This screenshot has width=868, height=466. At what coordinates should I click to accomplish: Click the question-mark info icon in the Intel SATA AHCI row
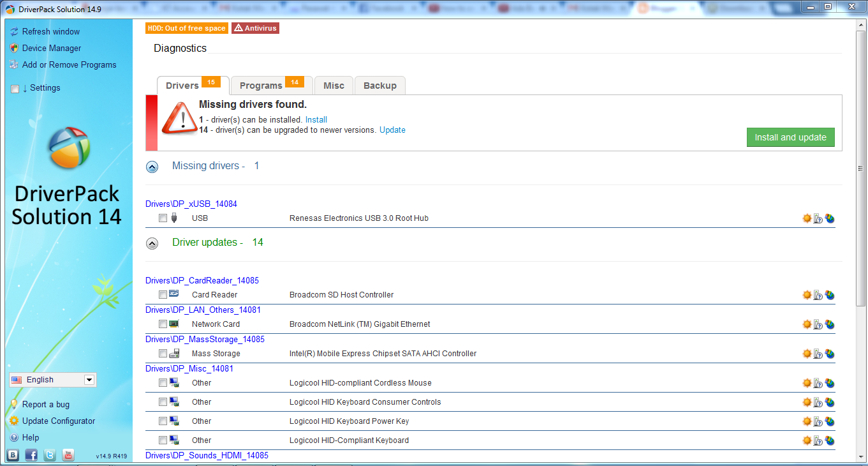818,354
